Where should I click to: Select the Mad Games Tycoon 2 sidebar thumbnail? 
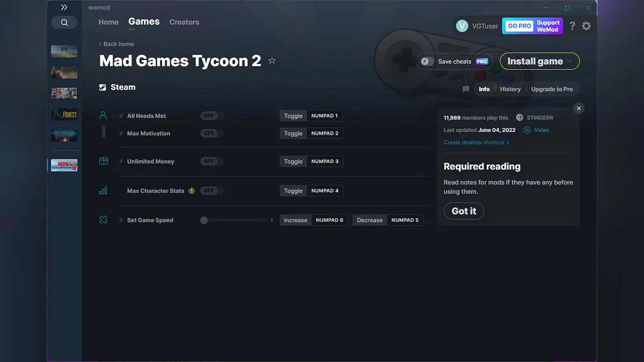point(64,165)
